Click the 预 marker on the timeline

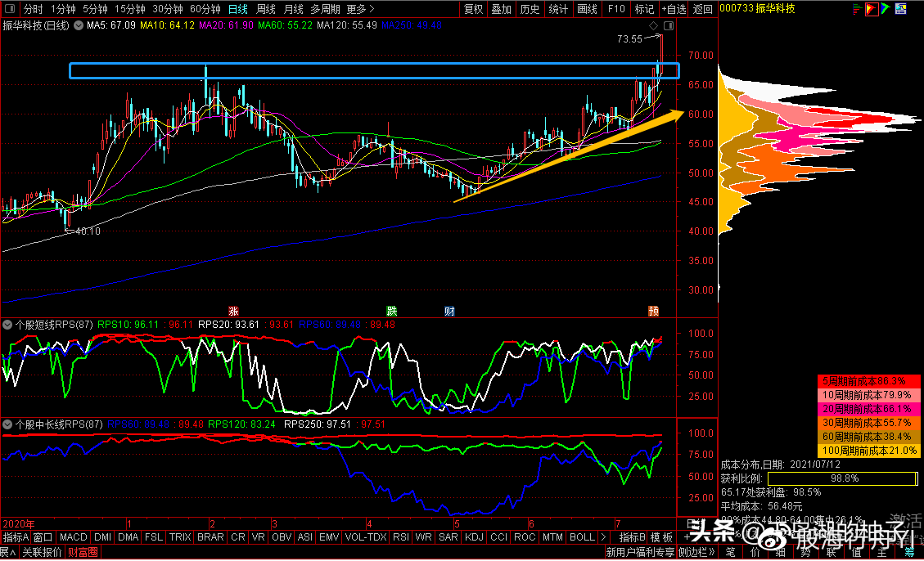tap(653, 311)
